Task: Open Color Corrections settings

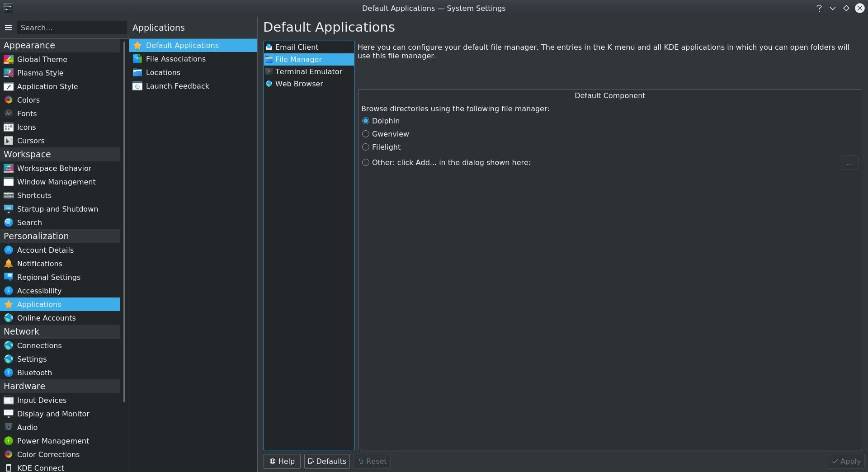Action: [60, 454]
